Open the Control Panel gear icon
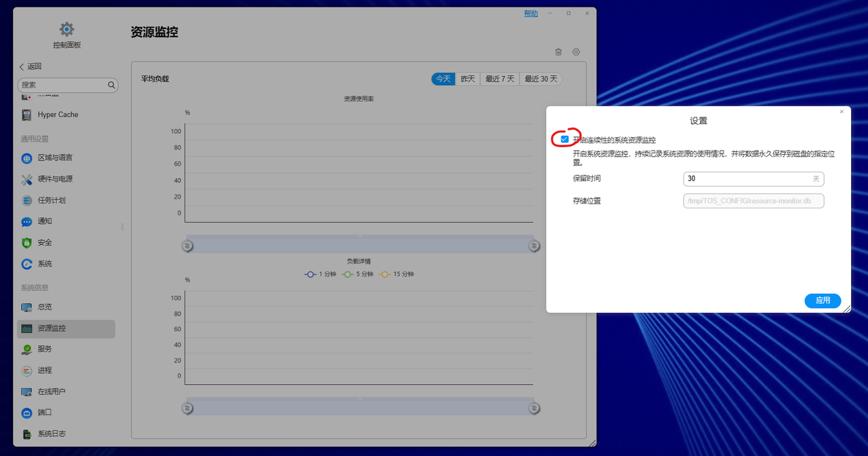Screen dimensions: 868x456 click(66, 29)
